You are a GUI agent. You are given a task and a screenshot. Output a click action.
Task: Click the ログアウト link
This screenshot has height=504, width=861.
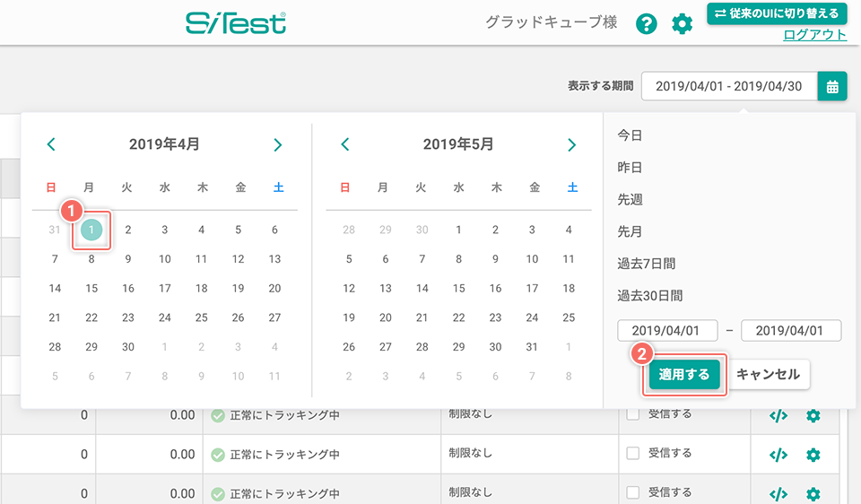(x=815, y=35)
